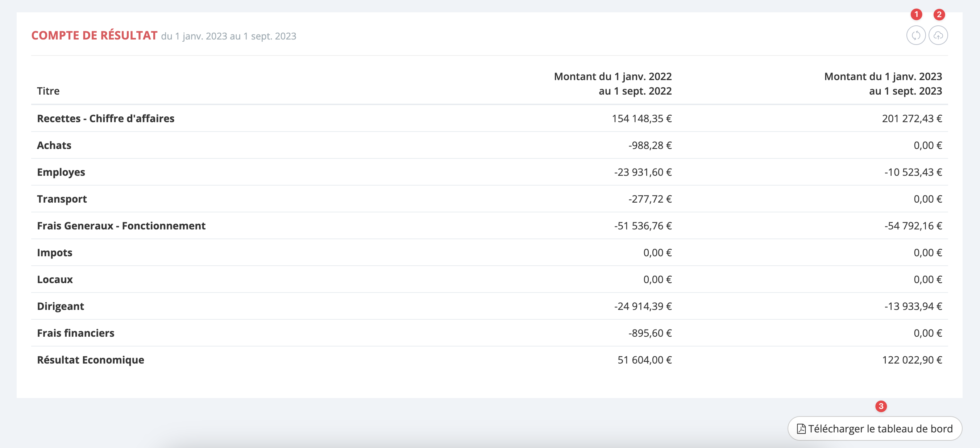
Task: Click the -13 933,94 € Dirigeant value
Action: click(913, 306)
